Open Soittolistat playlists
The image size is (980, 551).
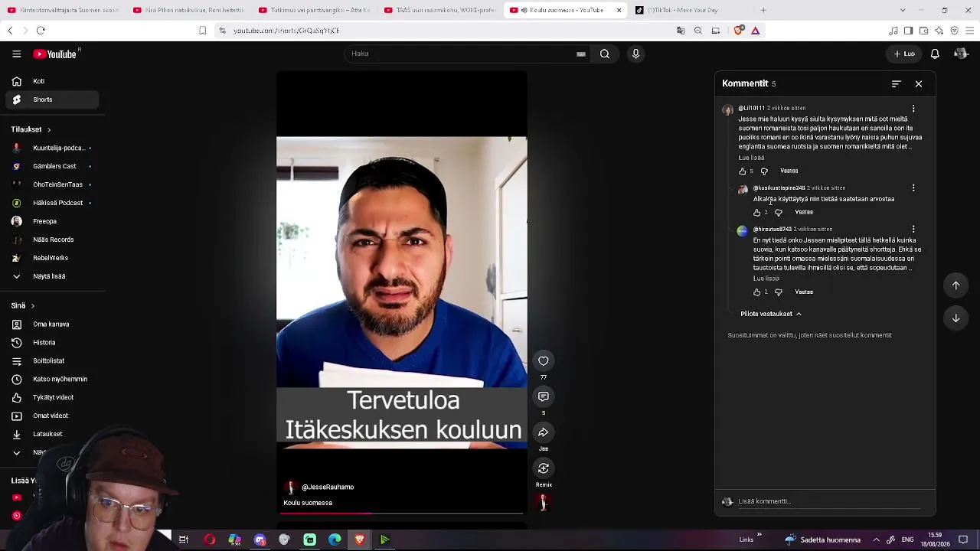click(x=52, y=361)
